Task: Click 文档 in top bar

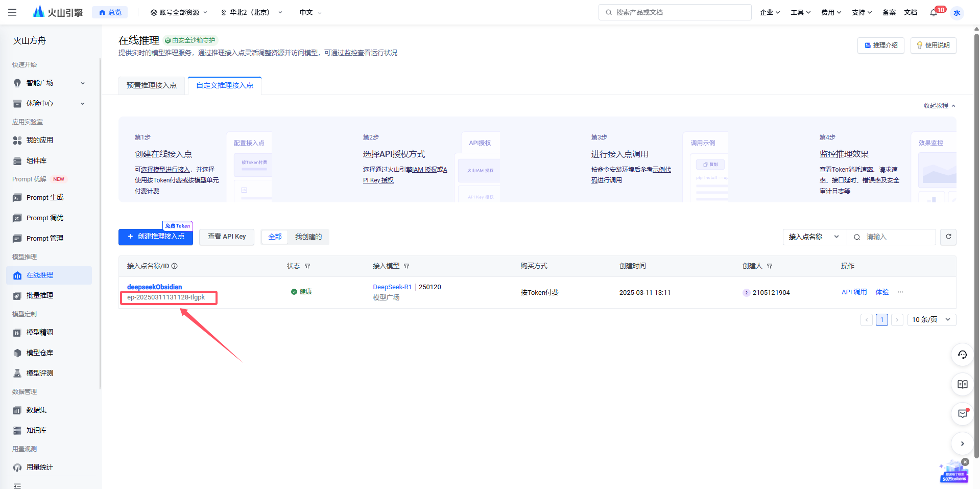Action: (911, 12)
